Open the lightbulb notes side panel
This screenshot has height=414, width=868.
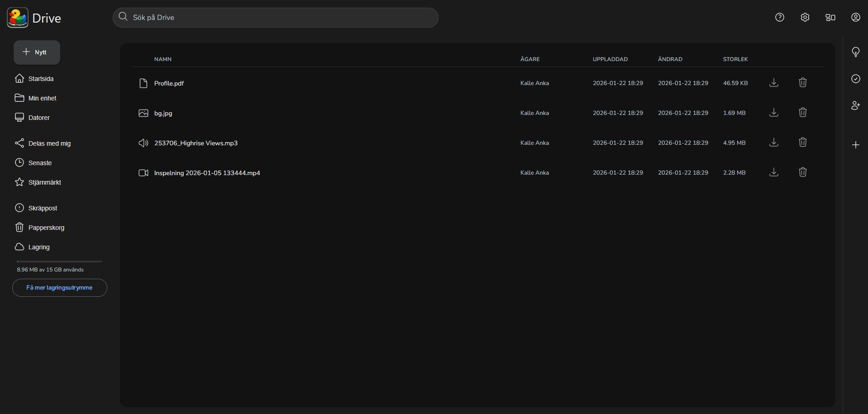pos(855,52)
